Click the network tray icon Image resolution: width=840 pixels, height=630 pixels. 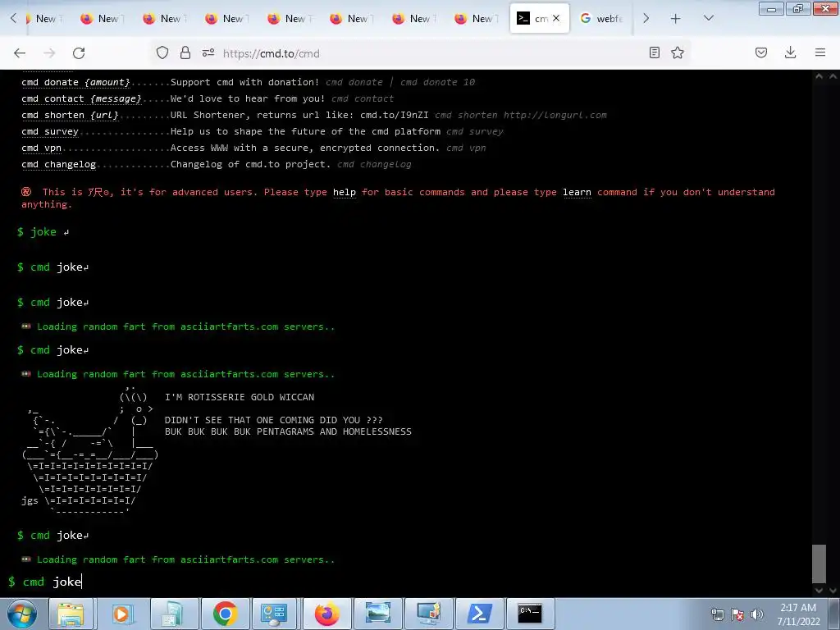pyautogui.click(x=717, y=614)
